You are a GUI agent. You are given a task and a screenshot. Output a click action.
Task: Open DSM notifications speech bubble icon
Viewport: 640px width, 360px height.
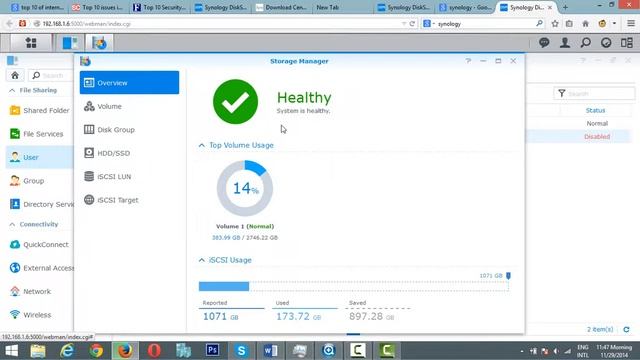coord(544,42)
